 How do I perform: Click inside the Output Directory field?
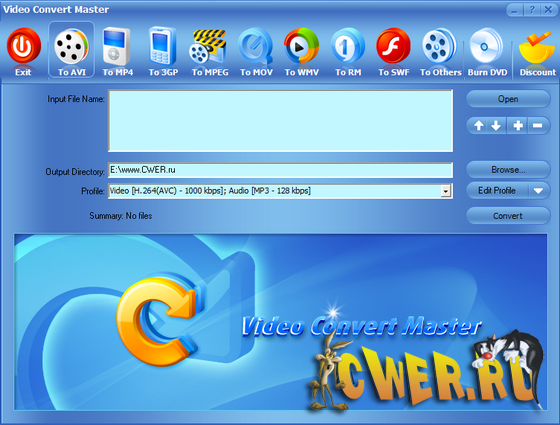[x=280, y=170]
